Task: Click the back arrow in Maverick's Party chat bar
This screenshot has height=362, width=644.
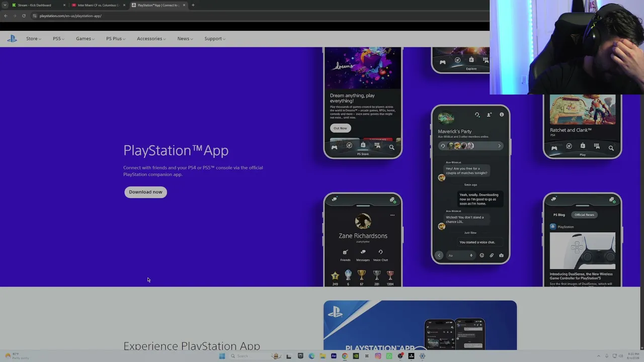Action: coord(439,255)
